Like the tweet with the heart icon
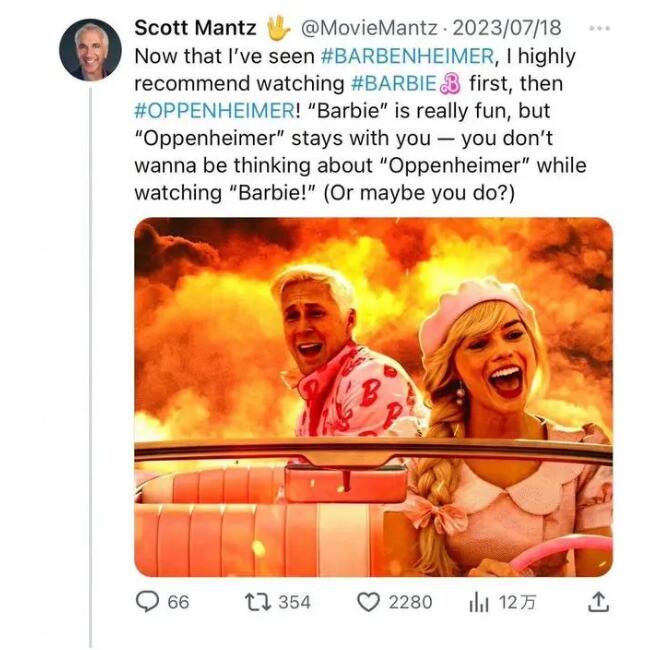This screenshot has width=655, height=650. tap(369, 601)
